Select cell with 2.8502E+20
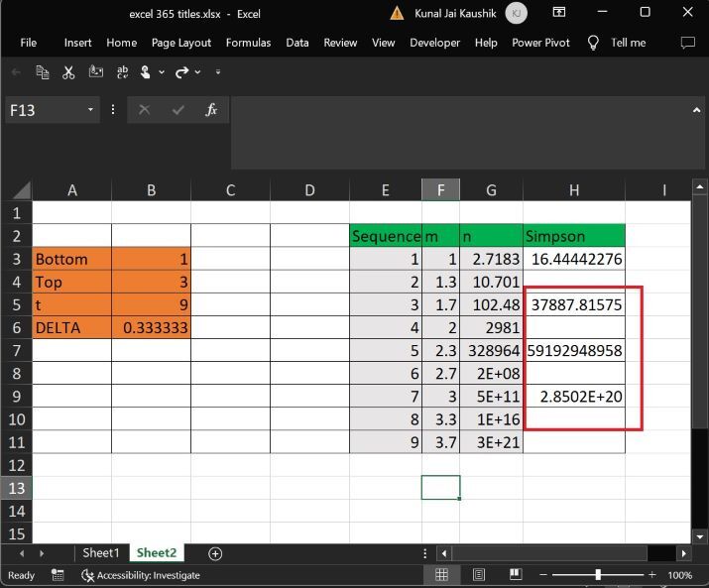This screenshot has height=588, width=709. pyautogui.click(x=574, y=397)
